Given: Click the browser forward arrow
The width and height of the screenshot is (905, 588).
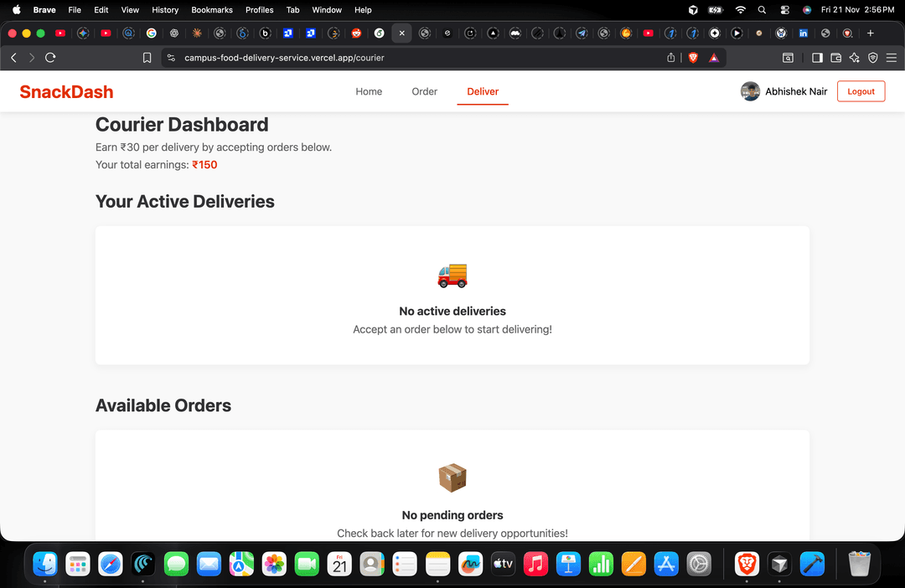Looking at the screenshot, I should click(32, 58).
